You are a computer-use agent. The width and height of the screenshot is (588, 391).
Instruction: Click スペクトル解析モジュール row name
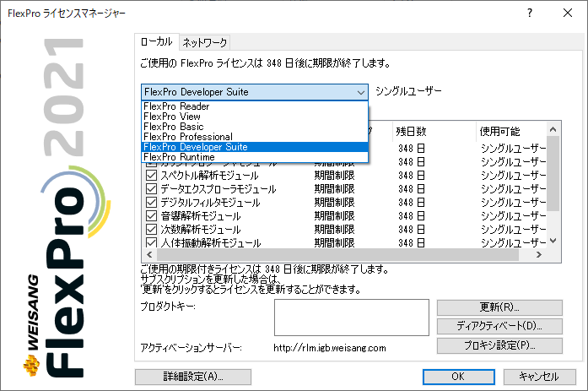209,176
